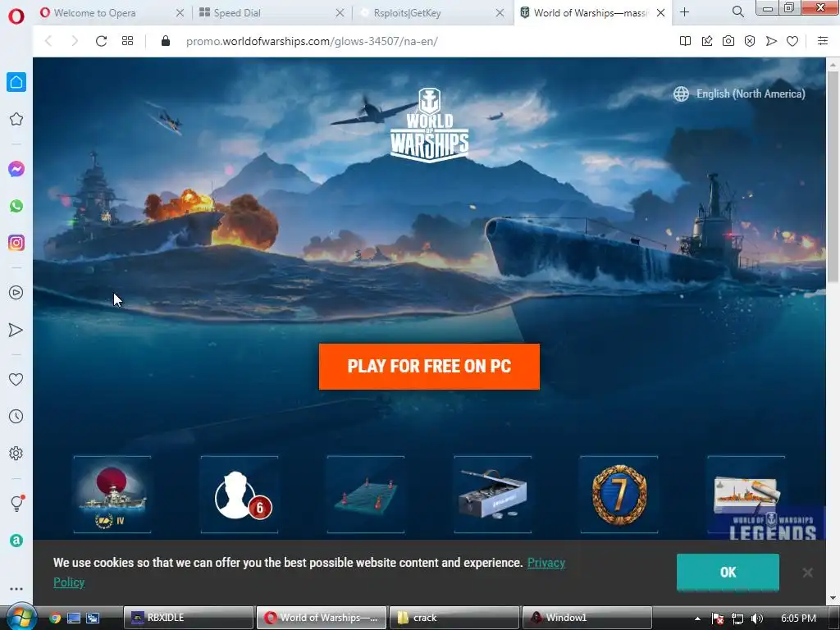Image resolution: width=840 pixels, height=630 pixels.
Task: Open sidebar heart bookmarks panel
Action: point(16,379)
